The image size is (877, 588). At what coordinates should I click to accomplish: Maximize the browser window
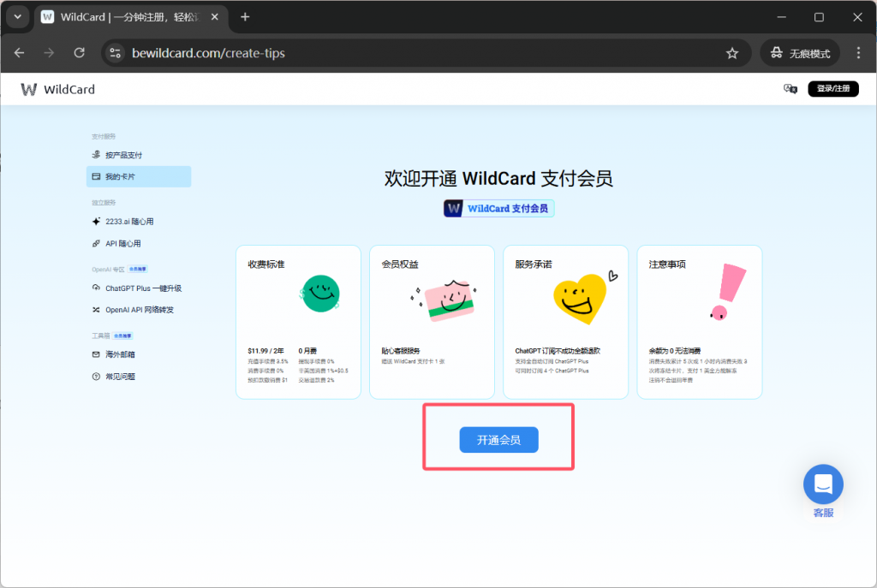819,17
